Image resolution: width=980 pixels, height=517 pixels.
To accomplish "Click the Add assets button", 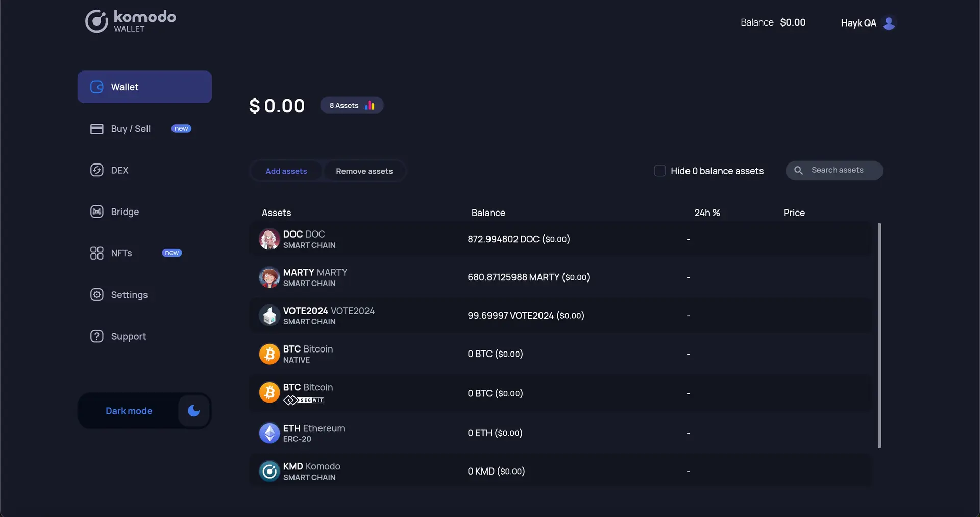I will [x=286, y=171].
